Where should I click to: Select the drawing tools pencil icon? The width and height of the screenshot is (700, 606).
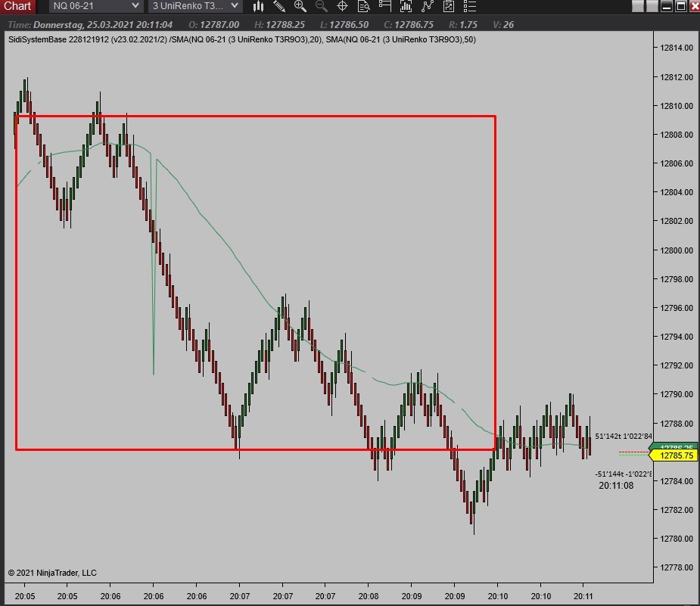coord(279,6)
